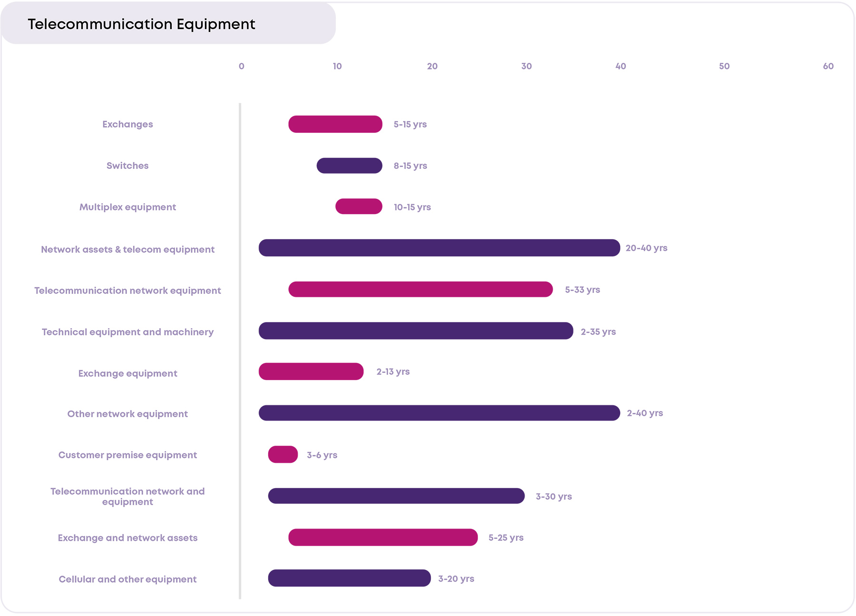Click the Cellular and other equipment bar

[350, 578]
